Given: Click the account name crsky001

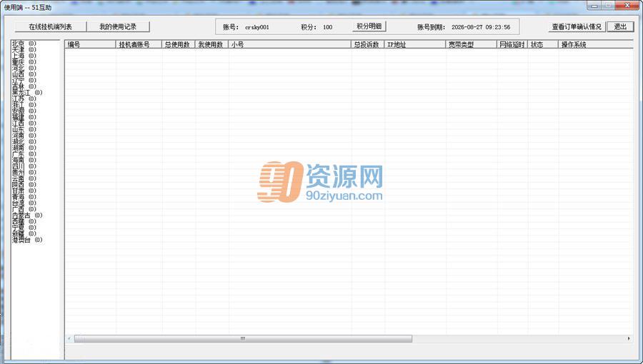Looking at the screenshot, I should (257, 27).
